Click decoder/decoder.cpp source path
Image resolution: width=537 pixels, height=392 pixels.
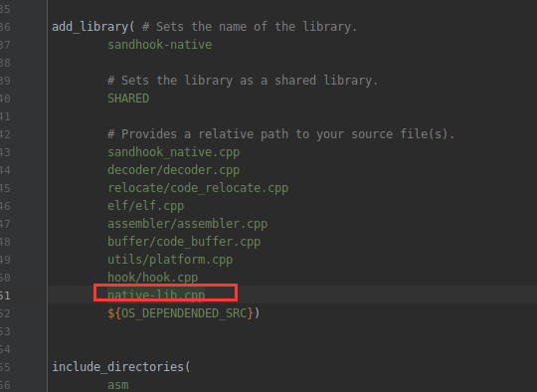pos(174,170)
